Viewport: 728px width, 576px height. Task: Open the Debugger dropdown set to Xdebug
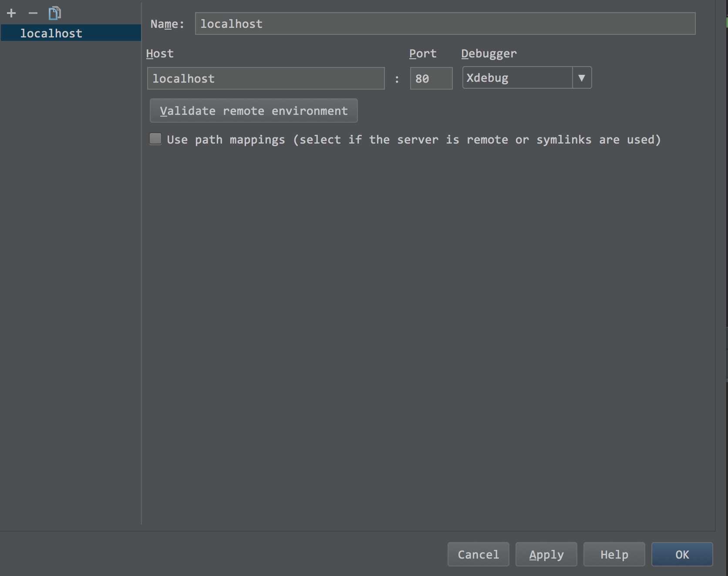click(x=527, y=77)
